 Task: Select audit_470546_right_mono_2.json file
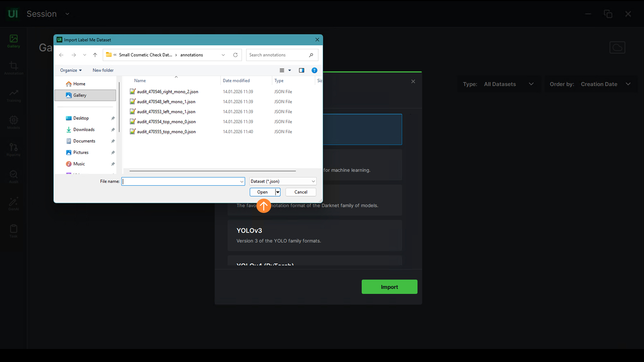click(167, 92)
